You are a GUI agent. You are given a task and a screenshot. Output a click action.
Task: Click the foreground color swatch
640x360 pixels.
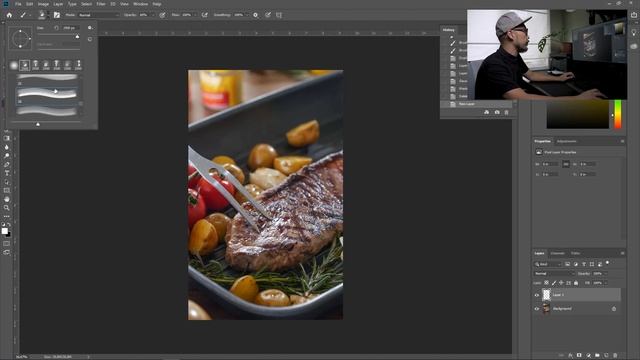pyautogui.click(x=4, y=231)
